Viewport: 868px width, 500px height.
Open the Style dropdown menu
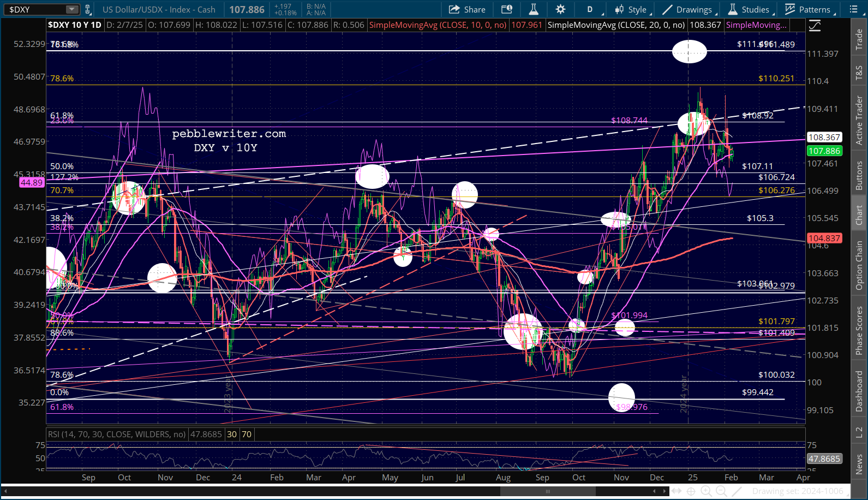click(632, 9)
